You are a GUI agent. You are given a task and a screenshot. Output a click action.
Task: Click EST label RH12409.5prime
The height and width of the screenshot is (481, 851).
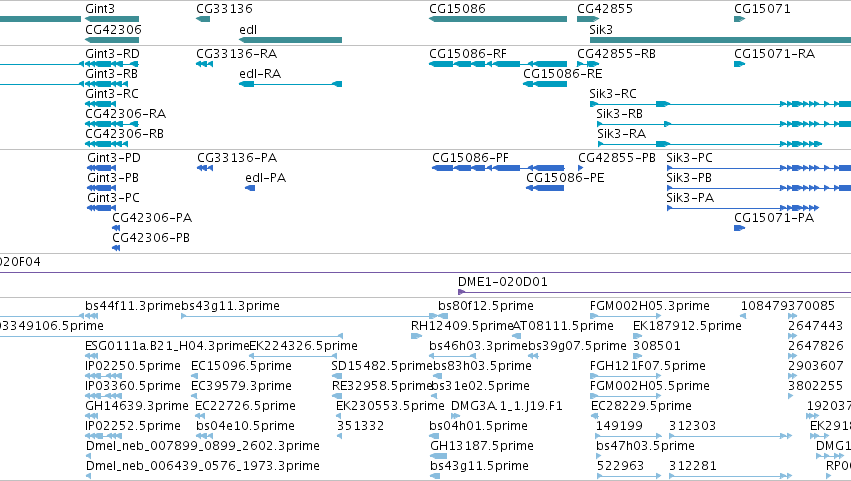point(462,326)
